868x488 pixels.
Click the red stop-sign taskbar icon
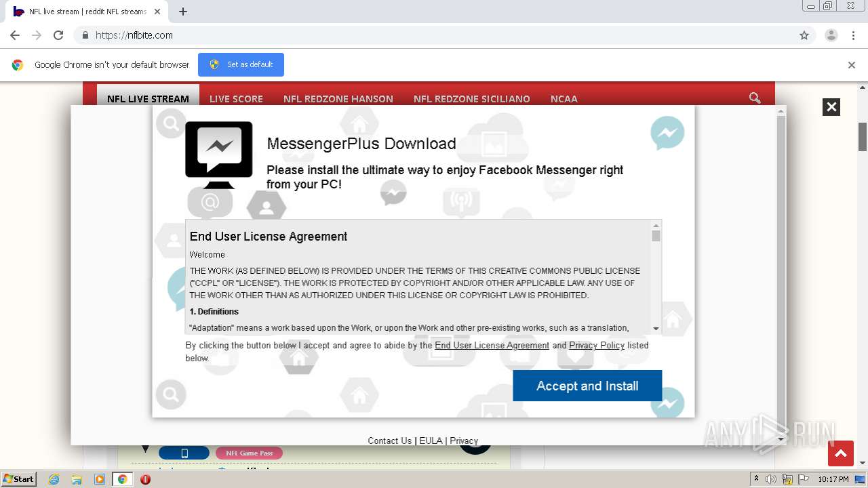[145, 479]
